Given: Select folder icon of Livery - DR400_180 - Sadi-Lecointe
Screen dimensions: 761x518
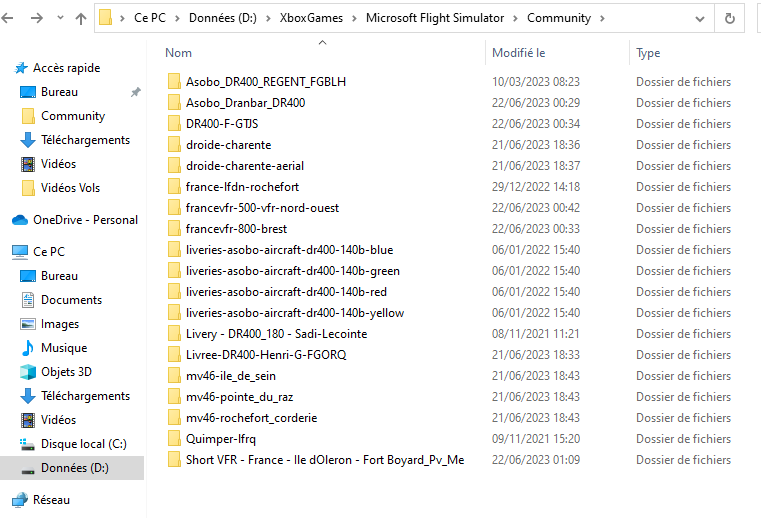Looking at the screenshot, I should [x=174, y=334].
